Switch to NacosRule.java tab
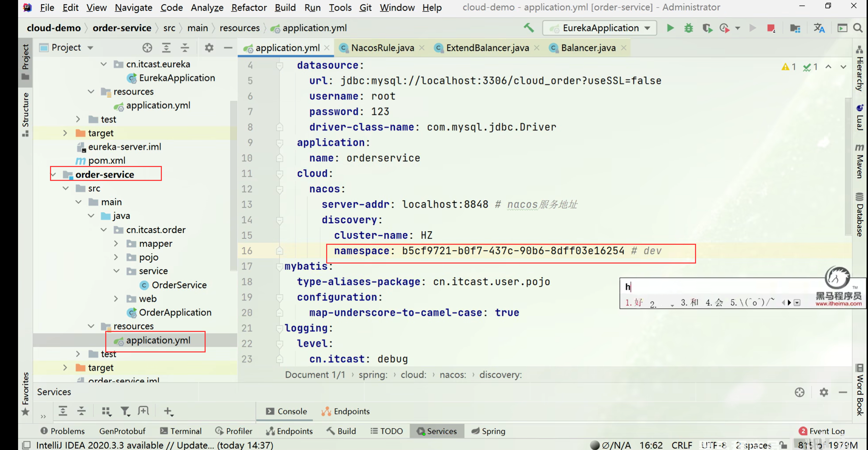 point(382,48)
